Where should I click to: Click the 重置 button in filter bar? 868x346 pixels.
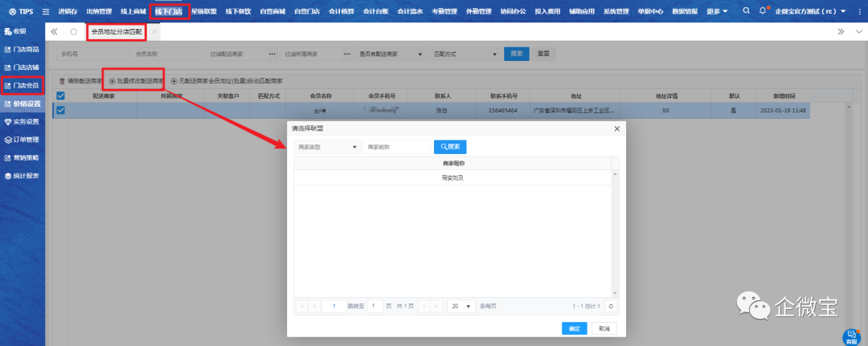[x=543, y=54]
